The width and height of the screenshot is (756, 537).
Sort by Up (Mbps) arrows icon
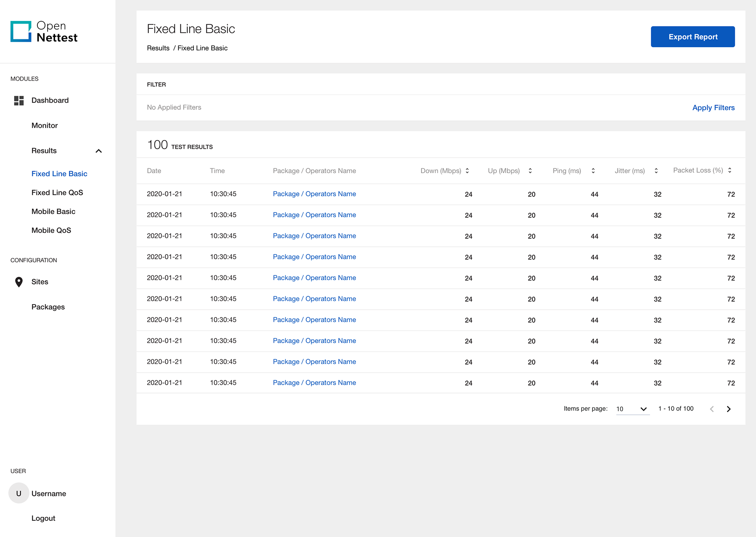tap(530, 171)
